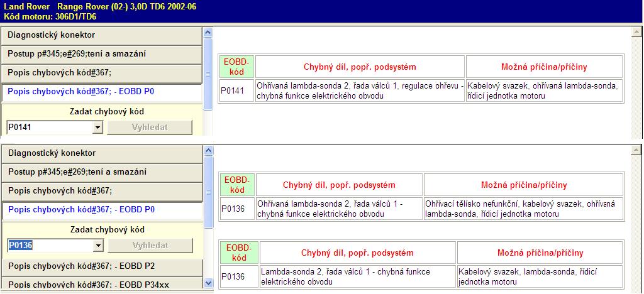Expand the P0136 code dropdown arrow
Screen dimensions: 644x294
[97, 246]
